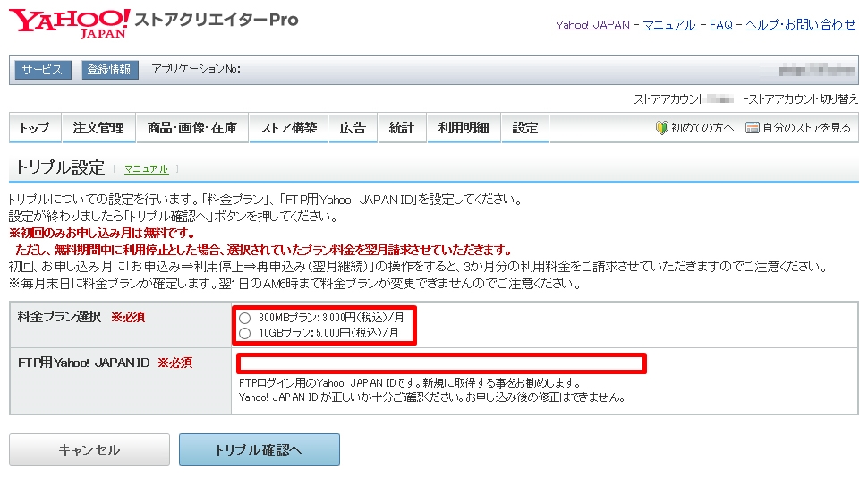Click the トリプル設定 heading
Viewport: 868px width, 487px height.
pyautogui.click(x=60, y=167)
